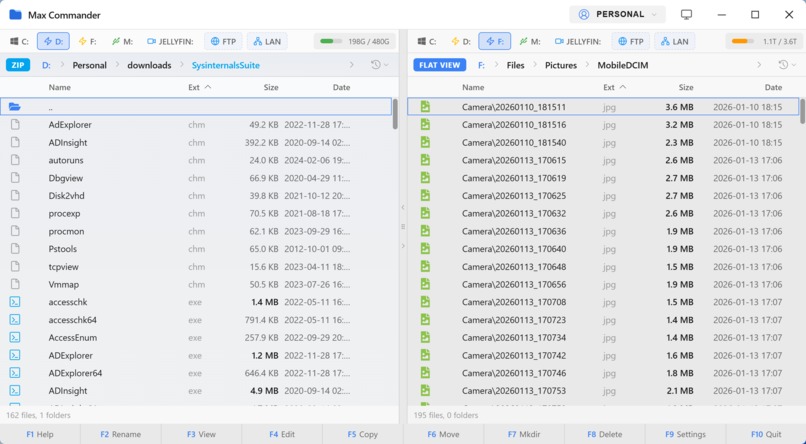Click the 198G / 480G disk usage bar

point(355,41)
